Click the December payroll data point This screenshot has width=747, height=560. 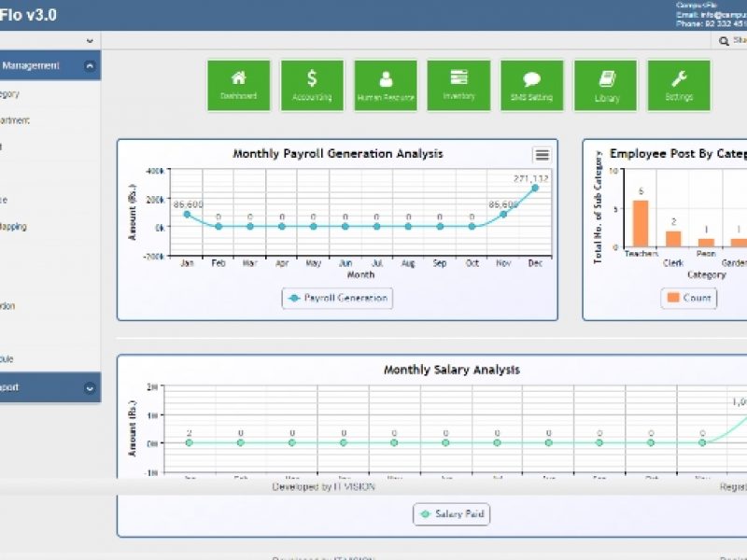(535, 188)
